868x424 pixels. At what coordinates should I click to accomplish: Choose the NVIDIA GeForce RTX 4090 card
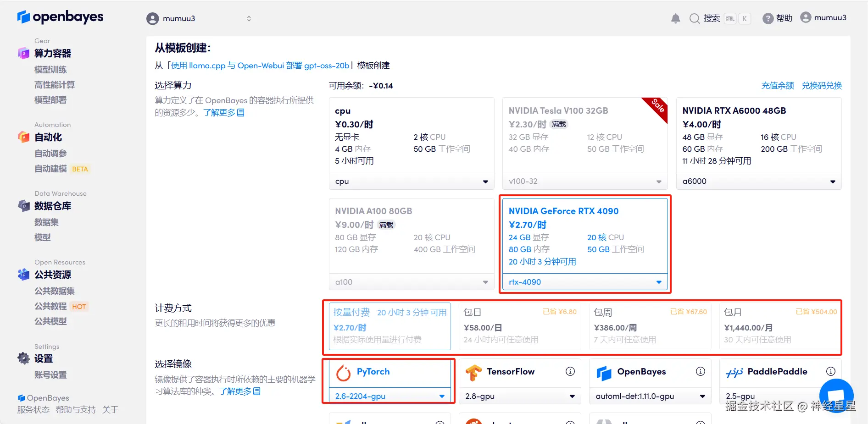click(x=585, y=236)
